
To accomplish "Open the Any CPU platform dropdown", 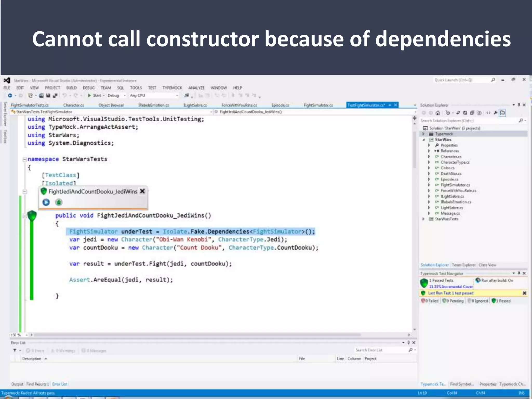I will [x=154, y=95].
